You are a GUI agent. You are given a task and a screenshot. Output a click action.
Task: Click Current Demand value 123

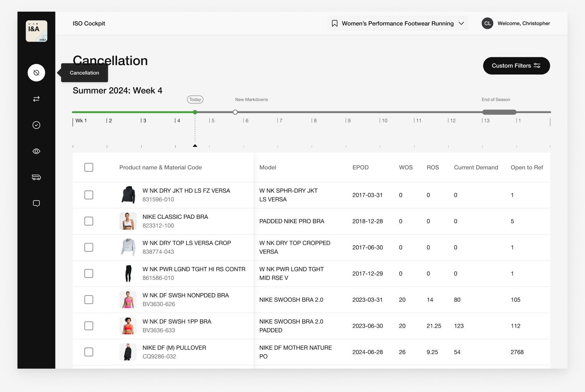click(458, 326)
